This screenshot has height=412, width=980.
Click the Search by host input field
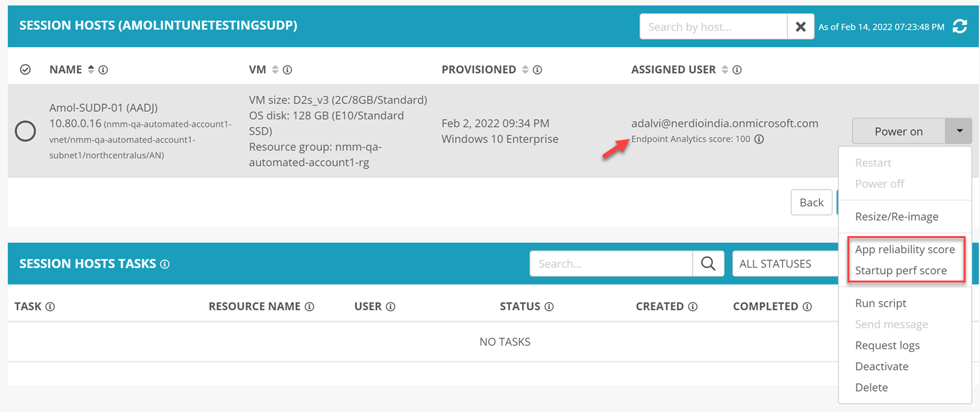[x=713, y=27]
